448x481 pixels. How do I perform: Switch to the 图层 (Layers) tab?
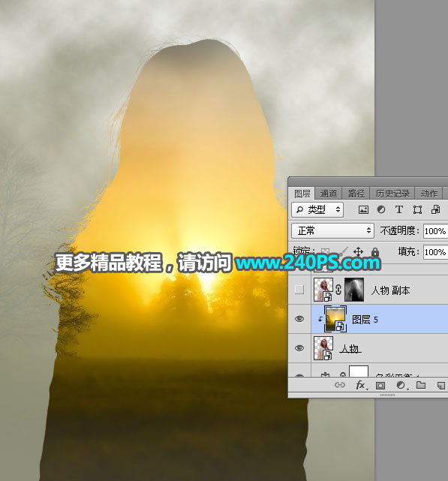302,194
